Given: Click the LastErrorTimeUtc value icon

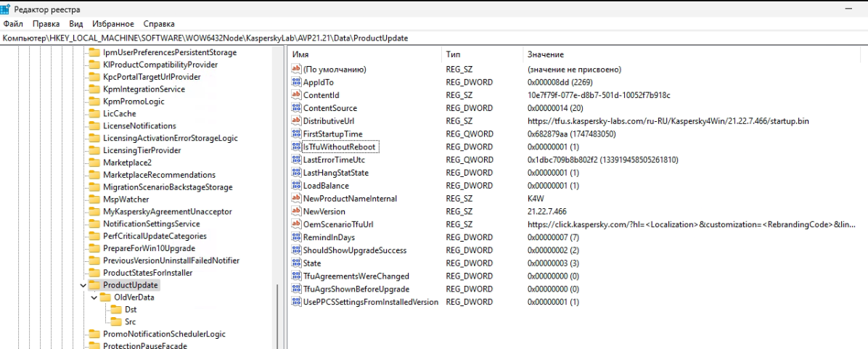Looking at the screenshot, I should [296, 160].
